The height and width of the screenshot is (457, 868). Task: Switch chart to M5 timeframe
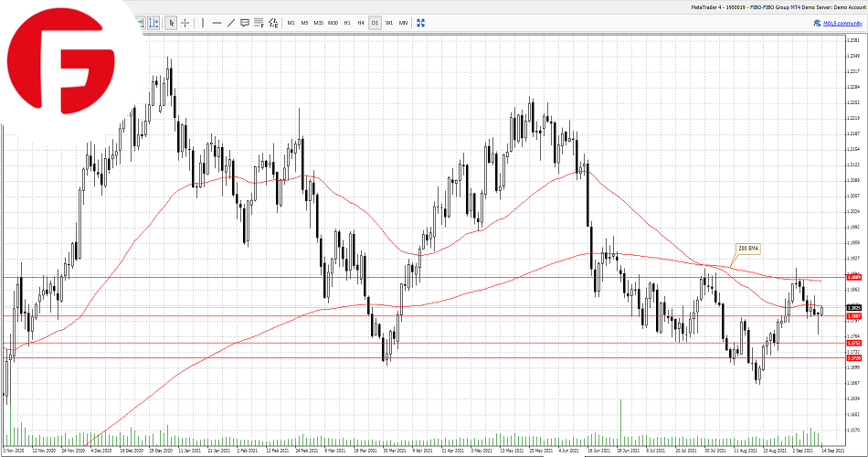304,23
